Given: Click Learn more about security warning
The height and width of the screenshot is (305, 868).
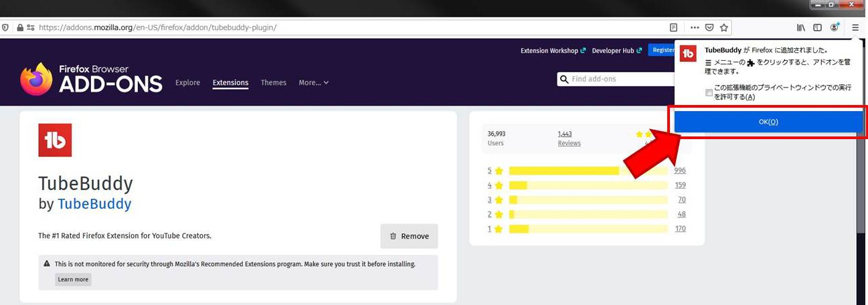Looking at the screenshot, I should tap(73, 280).
